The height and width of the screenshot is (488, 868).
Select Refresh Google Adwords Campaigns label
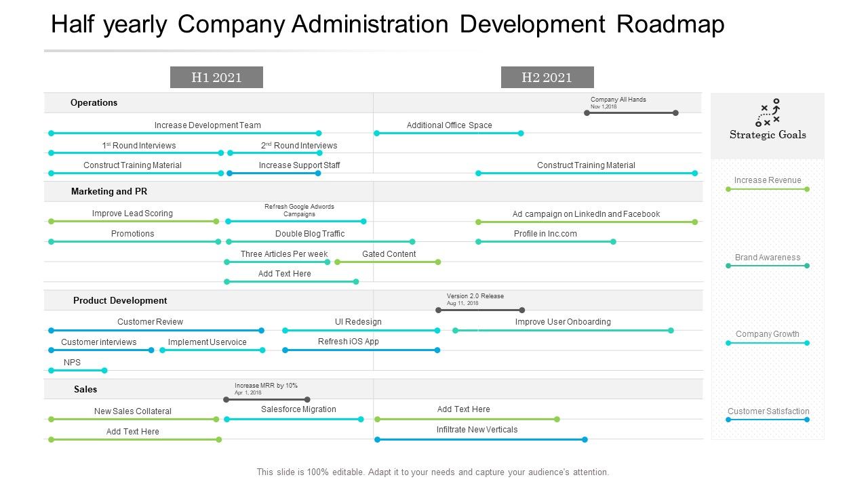299,210
